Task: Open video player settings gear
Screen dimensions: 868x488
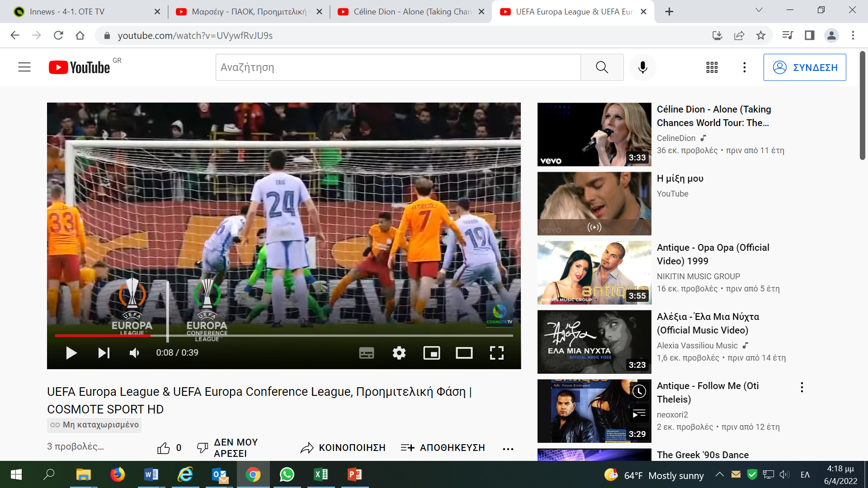Action: (399, 353)
